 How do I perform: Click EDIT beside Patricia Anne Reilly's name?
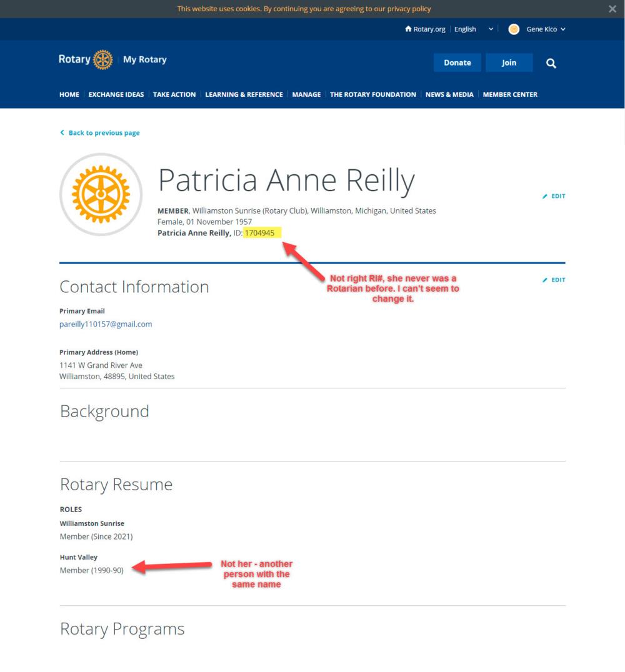(x=554, y=196)
